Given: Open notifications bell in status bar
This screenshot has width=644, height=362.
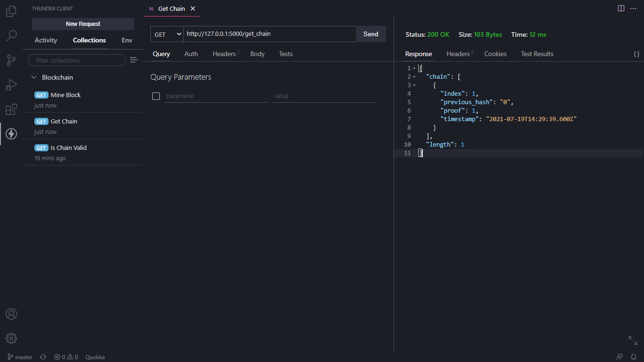Looking at the screenshot, I should click(634, 357).
